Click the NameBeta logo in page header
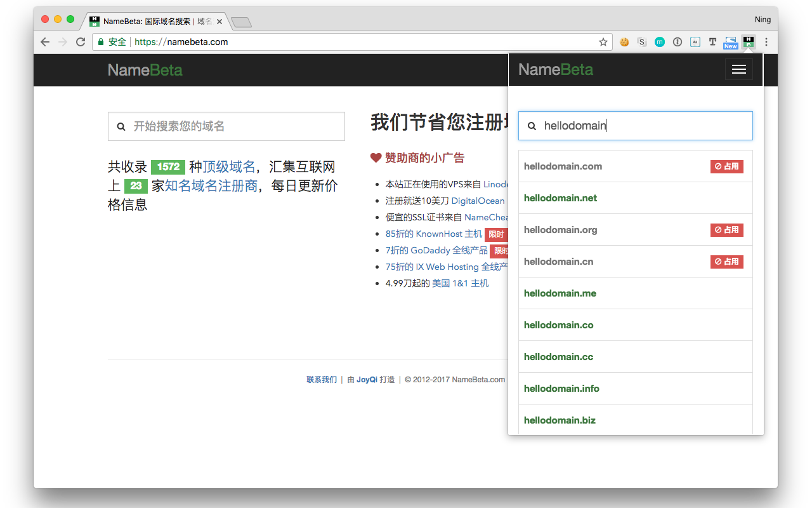Screen dimensions: 812x508 tap(145, 70)
